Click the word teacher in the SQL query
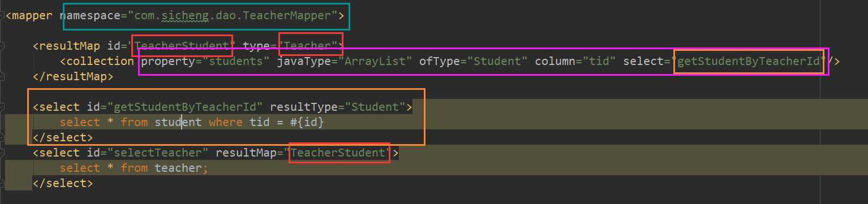Viewport: 868px width, 204px height. coord(178,168)
